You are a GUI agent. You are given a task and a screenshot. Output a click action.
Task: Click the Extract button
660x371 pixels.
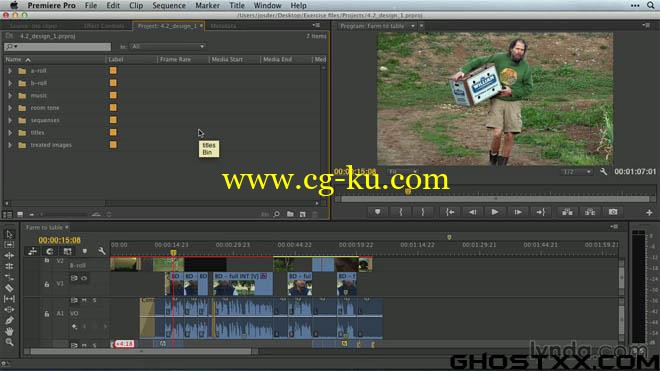pos(590,212)
